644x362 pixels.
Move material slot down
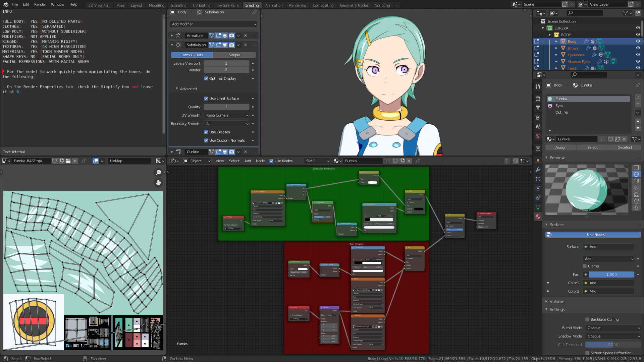tap(638, 128)
